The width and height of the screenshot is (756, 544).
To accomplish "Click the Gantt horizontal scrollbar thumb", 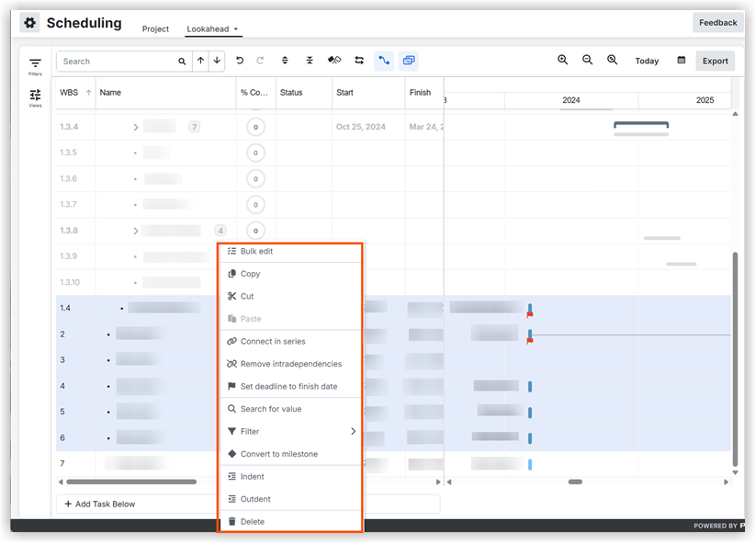I will tap(575, 482).
